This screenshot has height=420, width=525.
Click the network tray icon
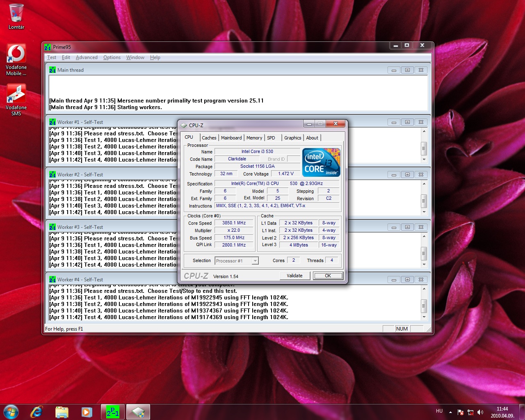(x=470, y=412)
